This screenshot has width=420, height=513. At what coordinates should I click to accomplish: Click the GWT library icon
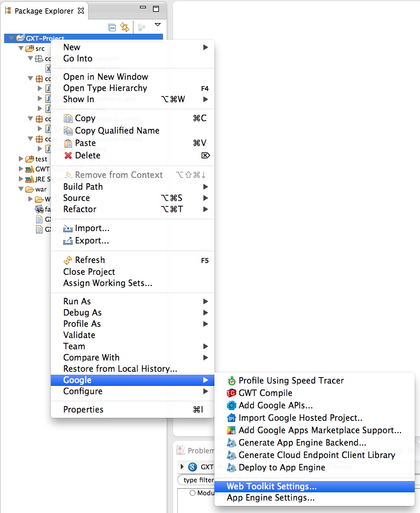pyautogui.click(x=30, y=169)
